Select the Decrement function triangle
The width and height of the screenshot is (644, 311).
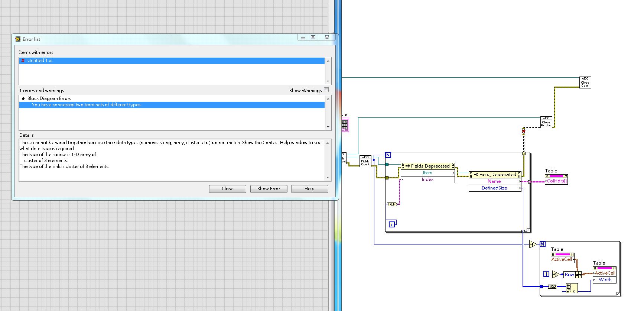533,244
